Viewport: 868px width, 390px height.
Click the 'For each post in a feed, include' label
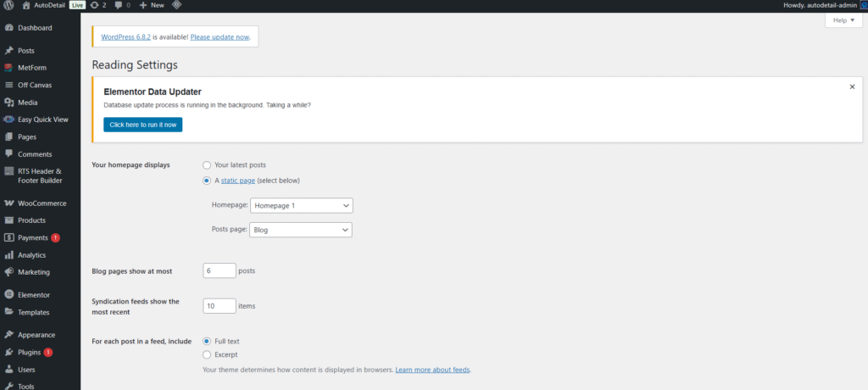click(142, 341)
